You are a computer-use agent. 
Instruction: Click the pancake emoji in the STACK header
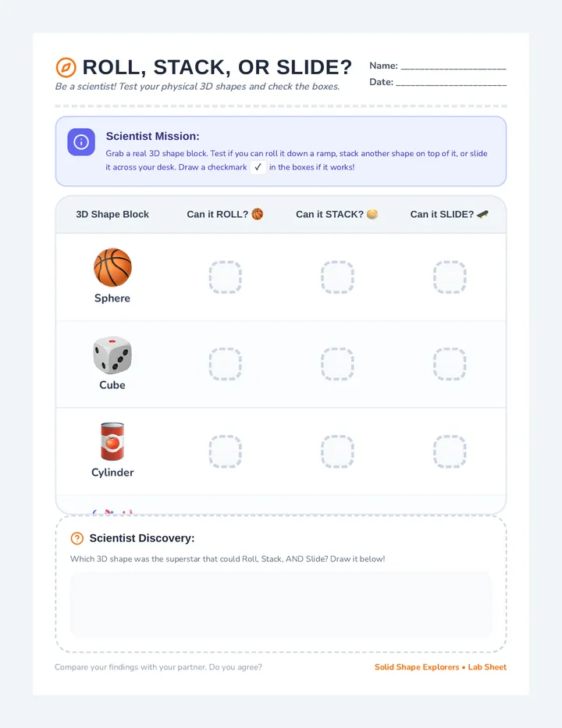click(372, 214)
